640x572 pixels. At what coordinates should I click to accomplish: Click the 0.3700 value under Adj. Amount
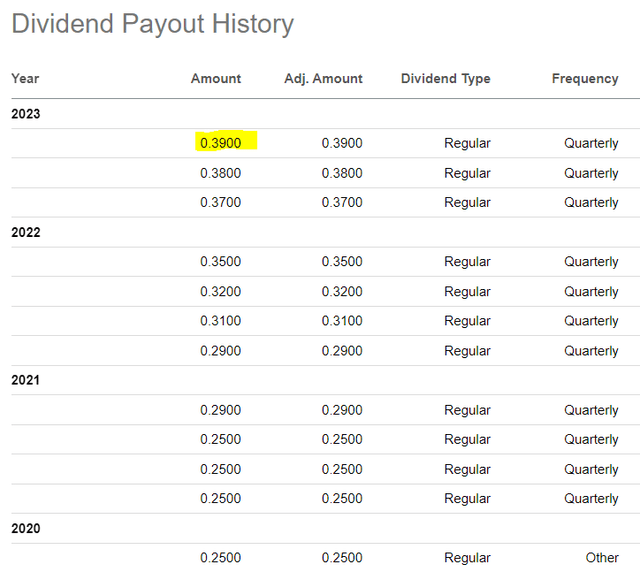click(x=342, y=202)
